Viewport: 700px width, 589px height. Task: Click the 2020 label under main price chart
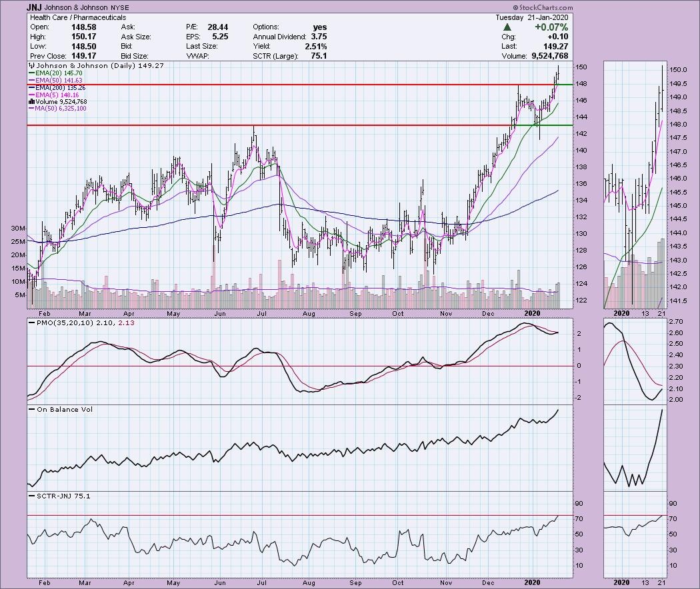coord(532,313)
